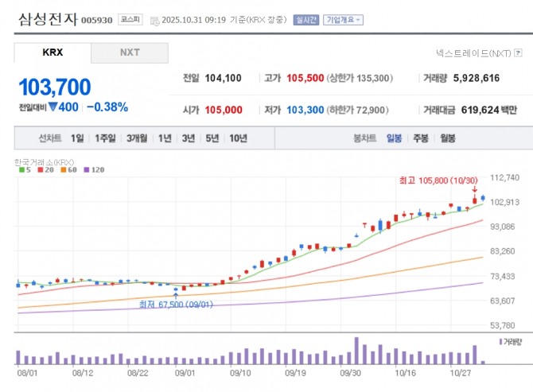
Task: Show the 3개월 line chart
Action: (x=140, y=138)
